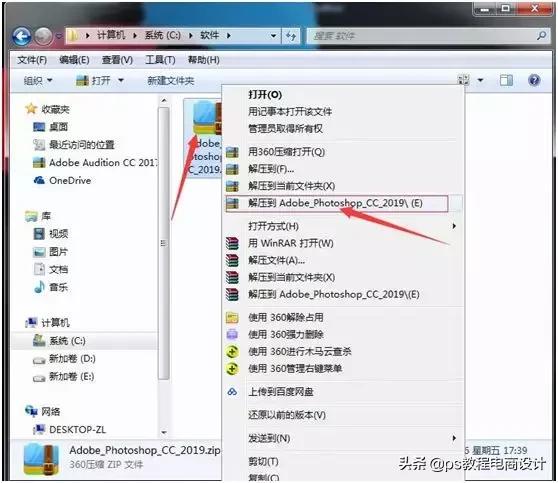Expand the 打开方式(H) submenu arrow
Image resolution: width=558 pixels, height=483 pixels.
tap(454, 226)
